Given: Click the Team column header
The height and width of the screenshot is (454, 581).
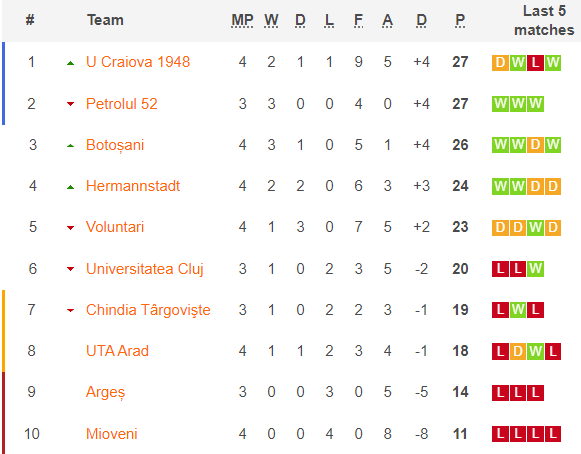Looking at the screenshot, I should 105,20.
